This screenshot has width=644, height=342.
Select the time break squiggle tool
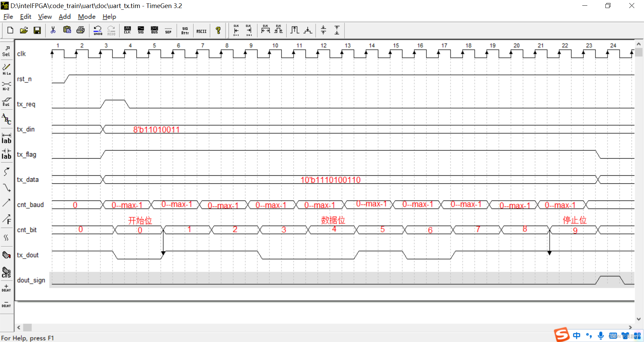[x=6, y=237]
